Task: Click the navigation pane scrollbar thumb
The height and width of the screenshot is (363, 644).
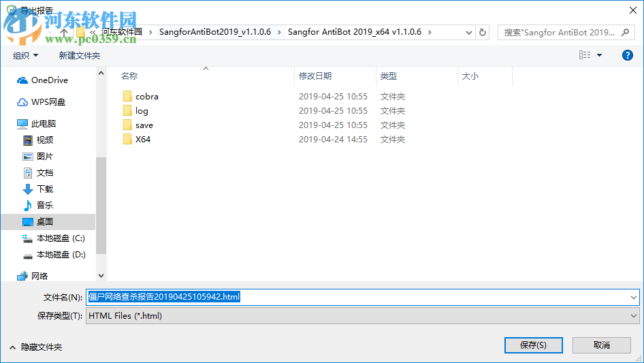Action: click(x=101, y=206)
